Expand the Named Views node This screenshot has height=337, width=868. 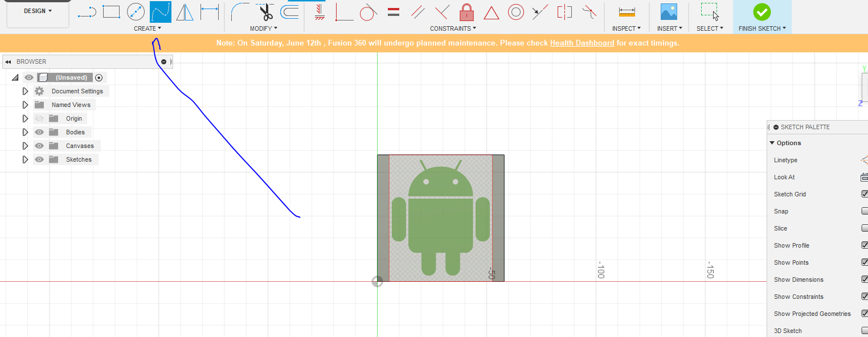click(25, 105)
